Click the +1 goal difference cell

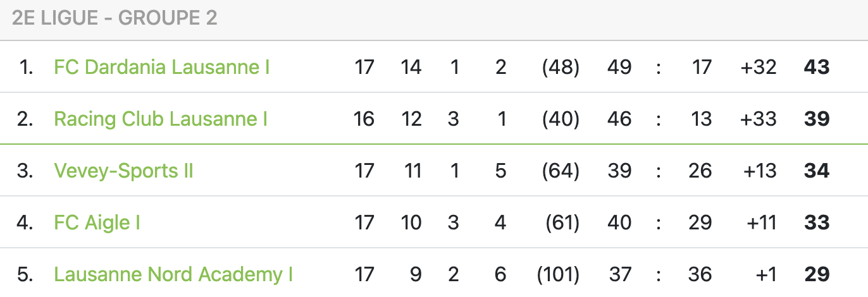click(765, 274)
